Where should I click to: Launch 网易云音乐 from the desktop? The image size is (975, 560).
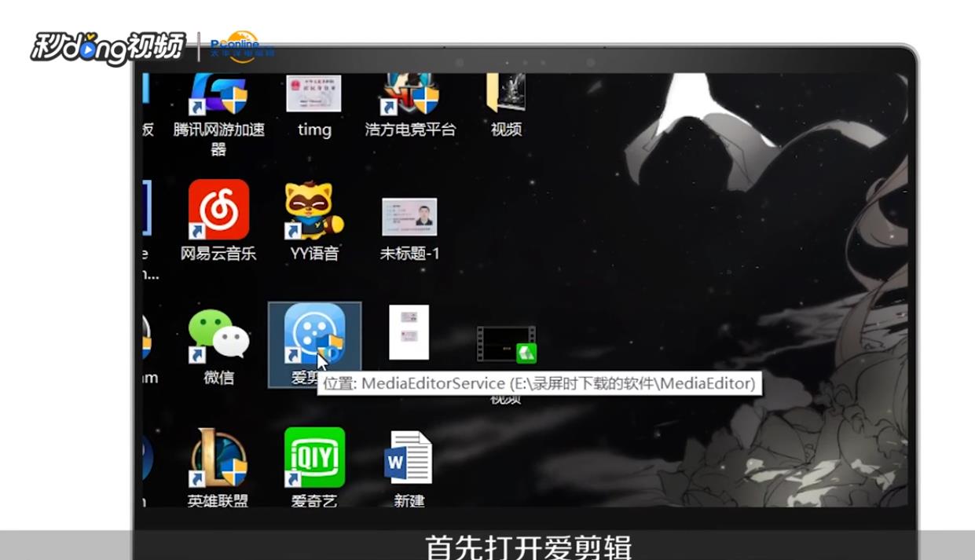[x=218, y=210]
